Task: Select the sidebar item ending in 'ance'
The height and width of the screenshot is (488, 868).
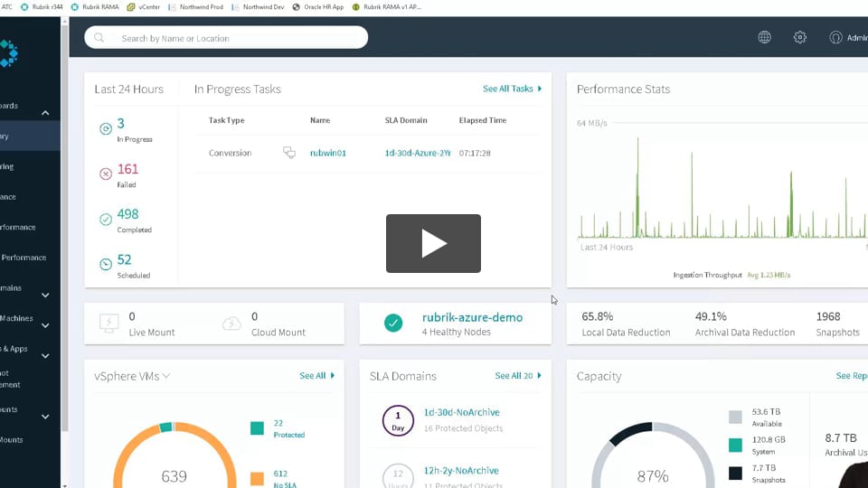Action: (x=8, y=196)
